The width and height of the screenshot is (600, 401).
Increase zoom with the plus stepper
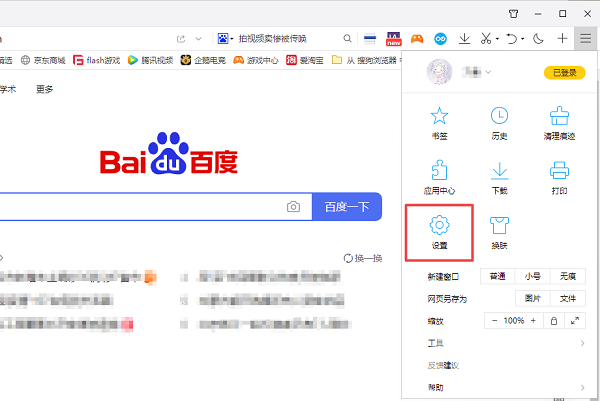[534, 321]
